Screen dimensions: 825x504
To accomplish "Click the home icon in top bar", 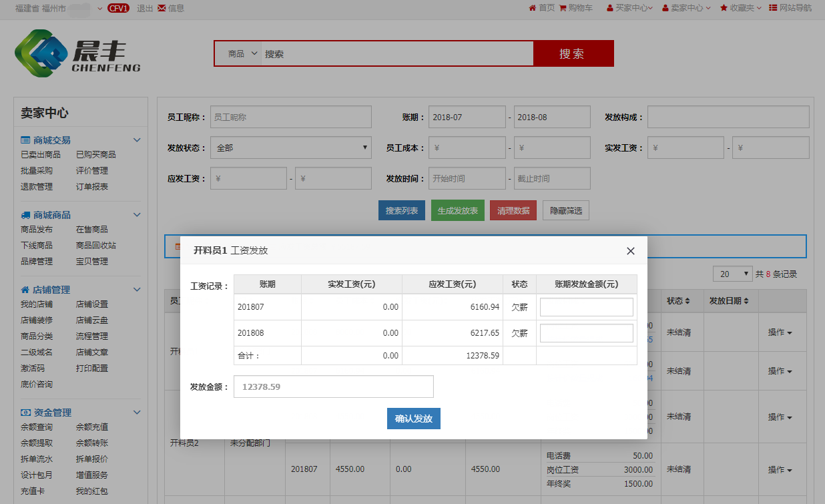I will (x=532, y=8).
